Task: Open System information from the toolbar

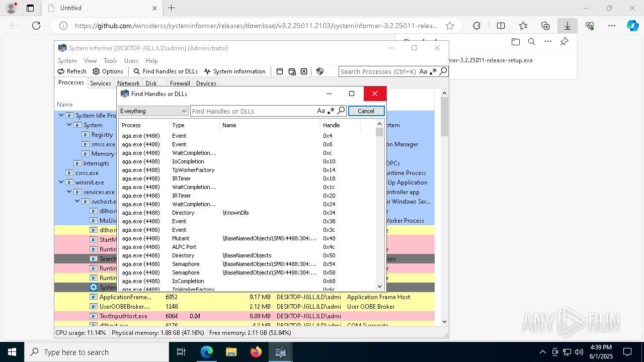Action: [x=234, y=71]
